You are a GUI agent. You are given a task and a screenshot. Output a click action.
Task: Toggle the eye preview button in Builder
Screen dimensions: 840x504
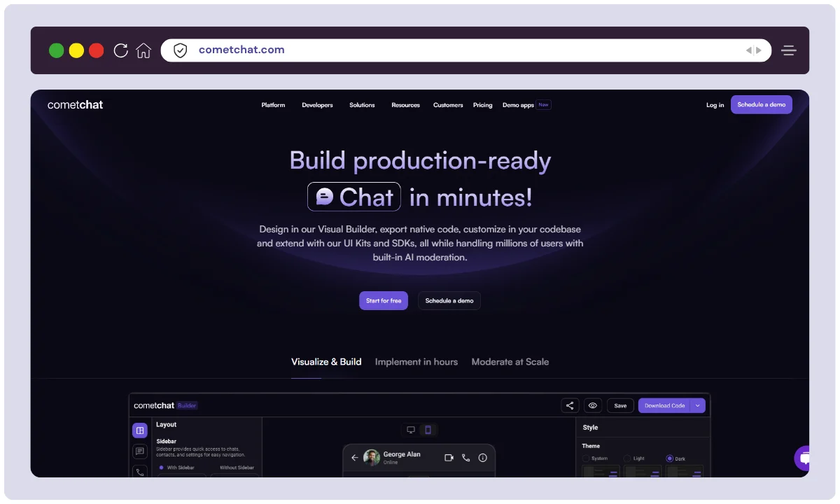pos(593,405)
